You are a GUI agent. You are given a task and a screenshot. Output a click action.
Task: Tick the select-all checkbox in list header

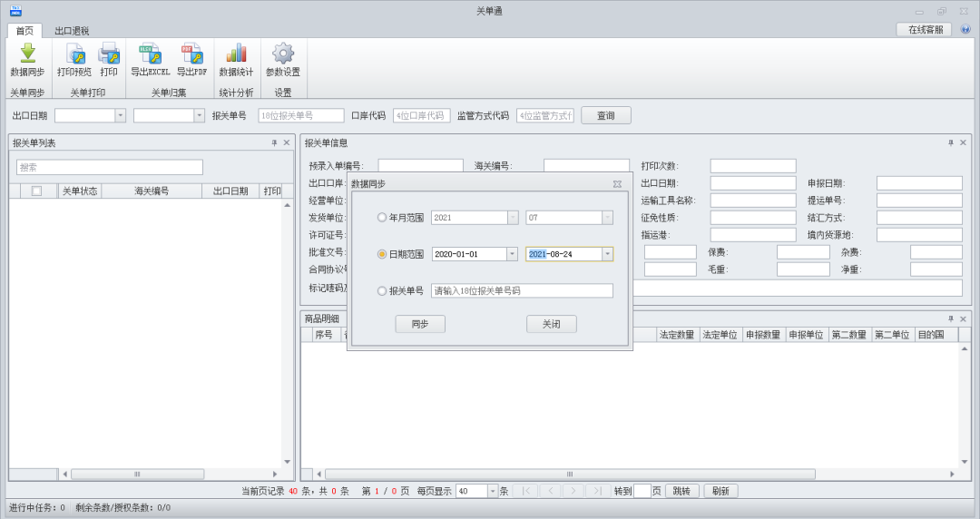pos(36,191)
